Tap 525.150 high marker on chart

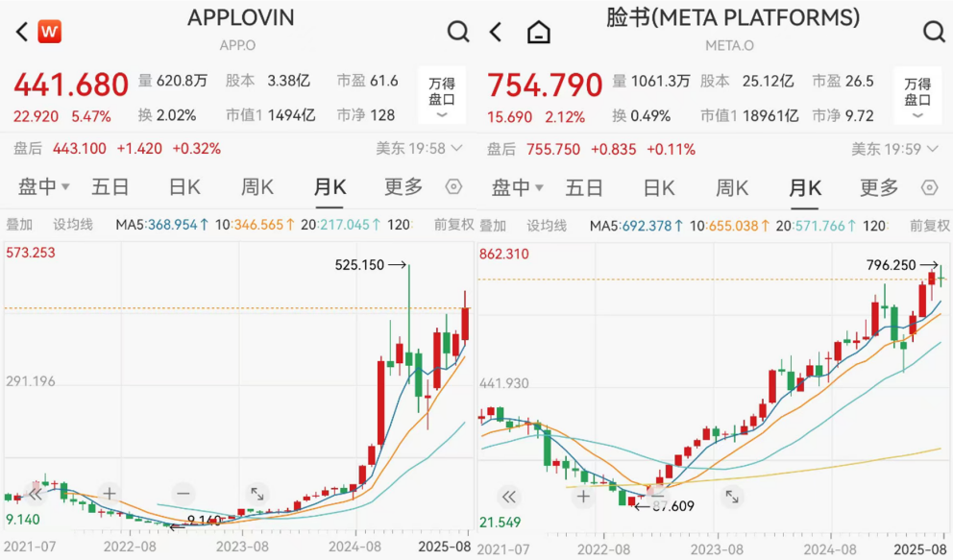(371, 265)
